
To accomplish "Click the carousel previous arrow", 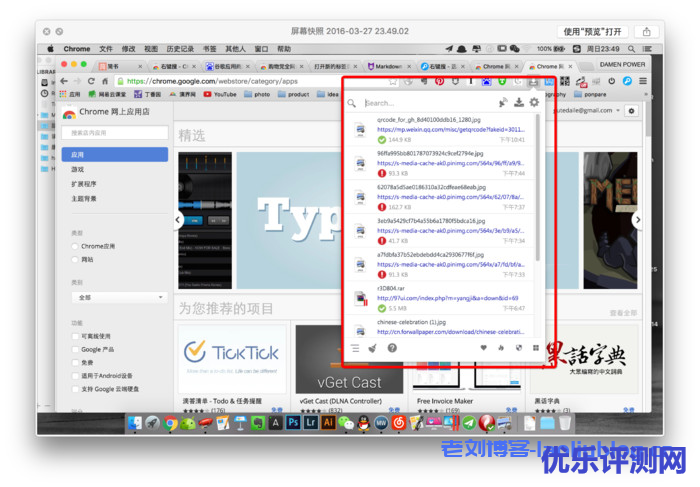I will click(178, 220).
